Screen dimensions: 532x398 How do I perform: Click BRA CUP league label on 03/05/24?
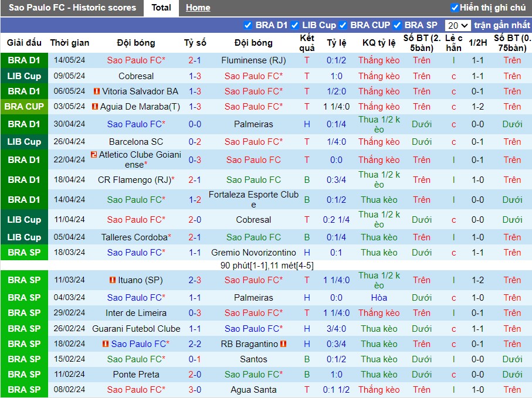point(24,107)
